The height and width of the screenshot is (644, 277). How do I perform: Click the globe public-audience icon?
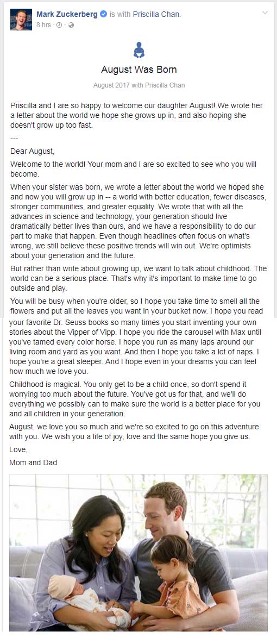(x=71, y=25)
